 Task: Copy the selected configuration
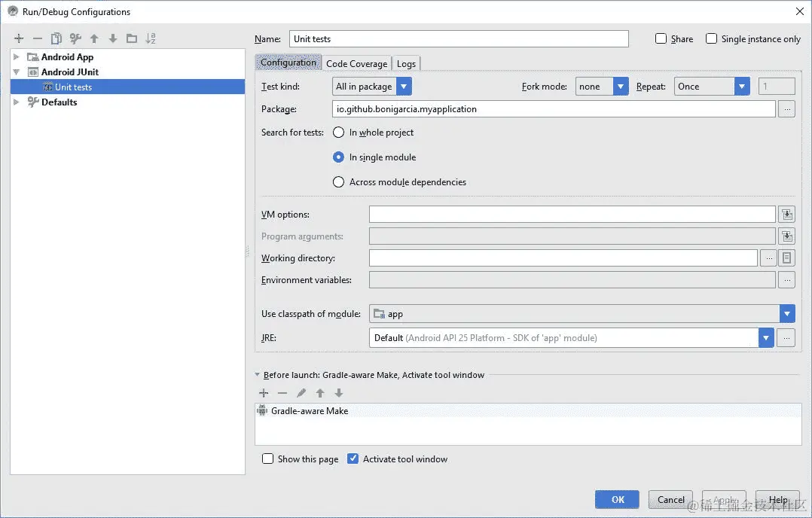point(56,38)
